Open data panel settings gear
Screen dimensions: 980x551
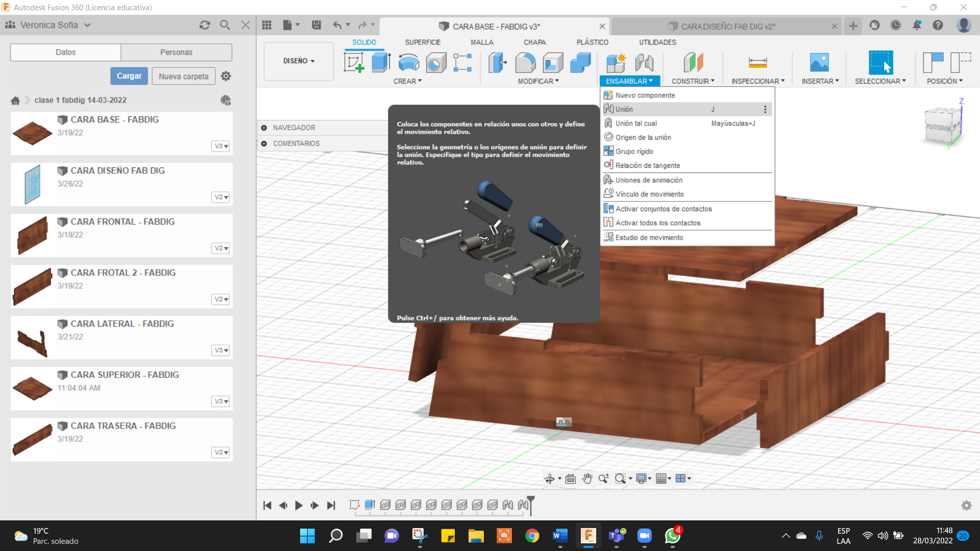click(x=226, y=76)
